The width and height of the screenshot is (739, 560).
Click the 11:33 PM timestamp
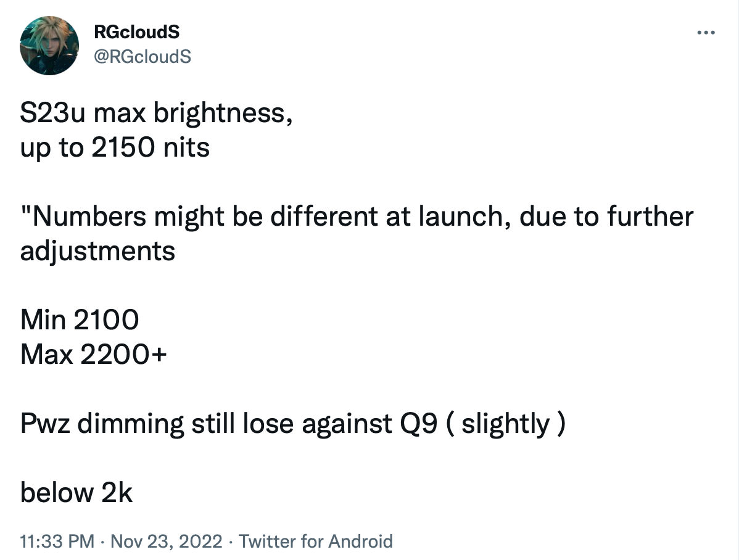point(57,541)
